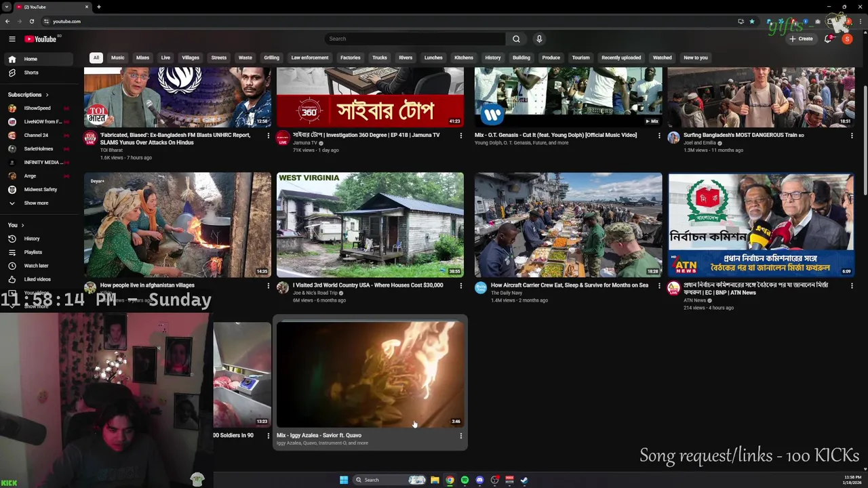This screenshot has width=868, height=488.
Task: Open Discord from the taskbar
Action: tap(479, 480)
